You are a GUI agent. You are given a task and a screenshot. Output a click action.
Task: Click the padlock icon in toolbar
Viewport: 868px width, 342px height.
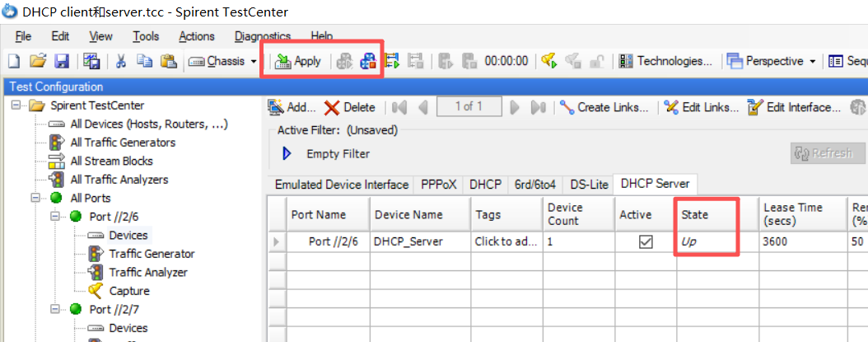[x=595, y=61]
